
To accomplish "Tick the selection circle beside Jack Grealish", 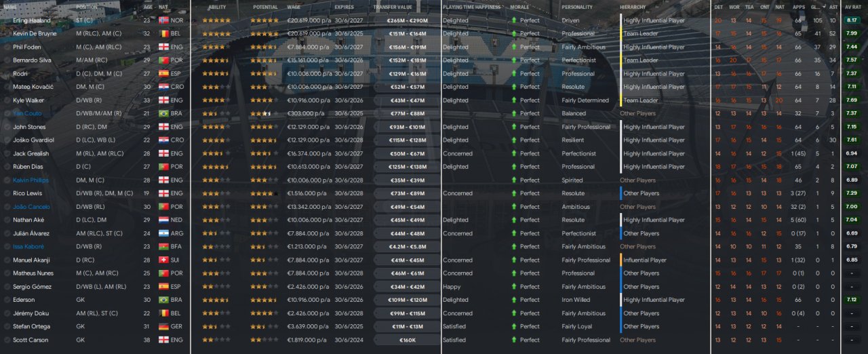I will (7, 153).
